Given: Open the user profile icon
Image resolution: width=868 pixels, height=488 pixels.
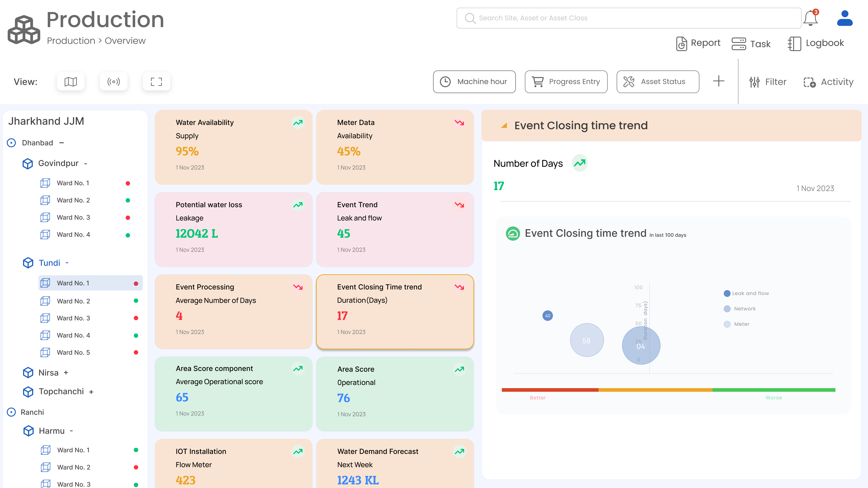Looking at the screenshot, I should click(844, 18).
